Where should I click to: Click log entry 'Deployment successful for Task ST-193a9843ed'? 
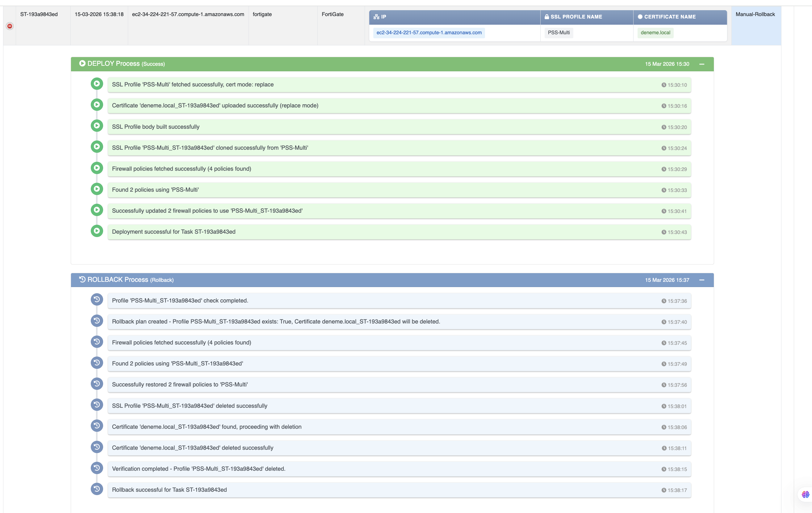tap(399, 232)
